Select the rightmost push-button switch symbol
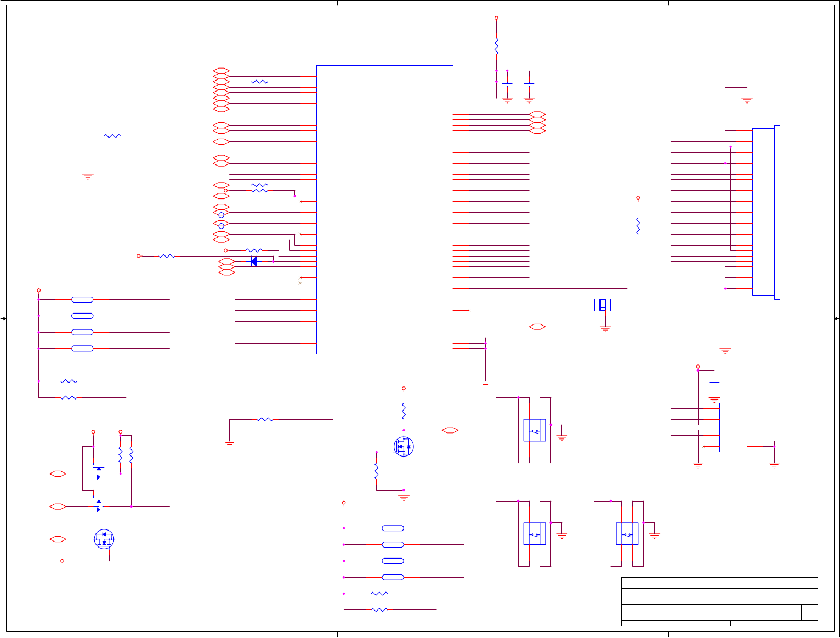This screenshot has width=840, height=638. coord(627,534)
